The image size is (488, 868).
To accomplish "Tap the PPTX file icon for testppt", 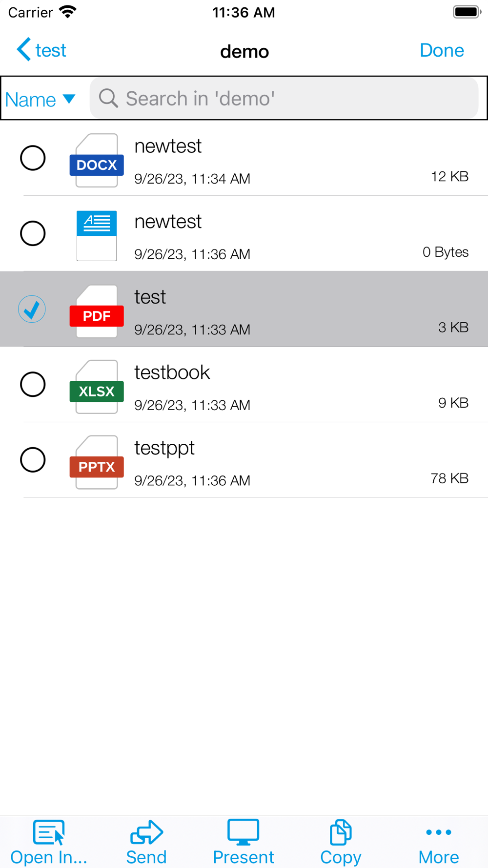I will [x=97, y=462].
